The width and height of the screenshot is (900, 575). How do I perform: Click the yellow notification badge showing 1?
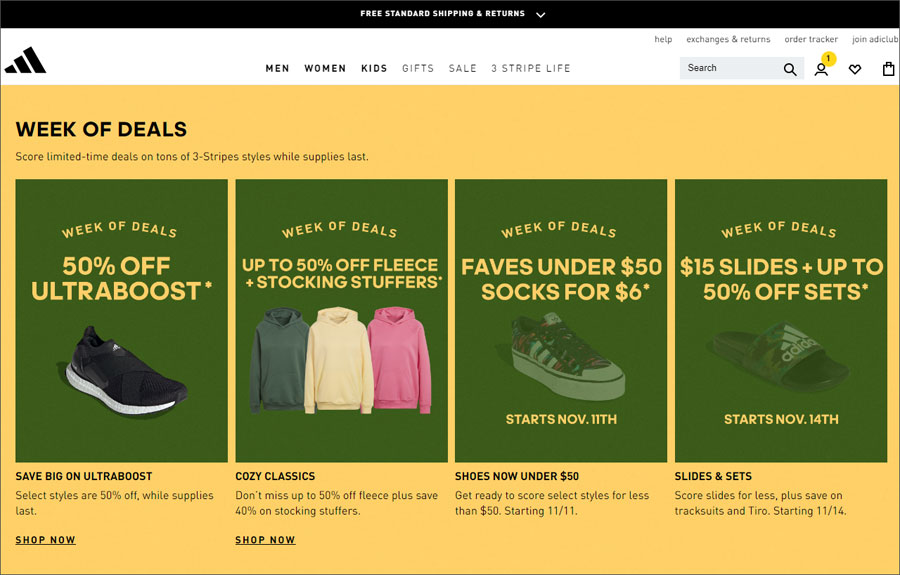coord(828,59)
